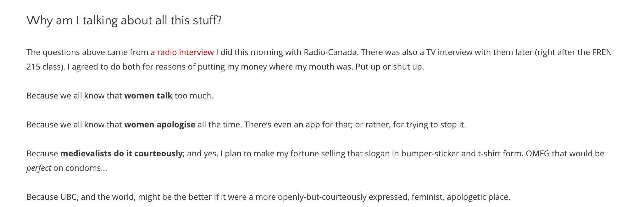Click the words "too much."
This screenshot has height=207, width=644.
pos(194,96)
